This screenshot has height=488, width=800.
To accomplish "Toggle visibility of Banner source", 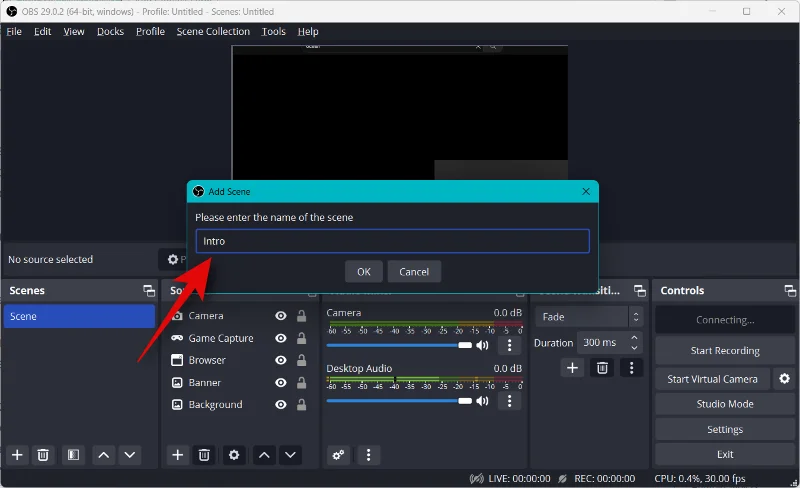I will (281, 383).
